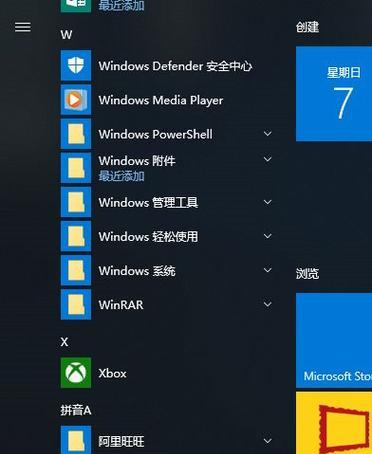Image resolution: width=372 pixels, height=454 pixels.
Task: Expand Windows PowerShell folder chevron
Action: [x=267, y=134]
